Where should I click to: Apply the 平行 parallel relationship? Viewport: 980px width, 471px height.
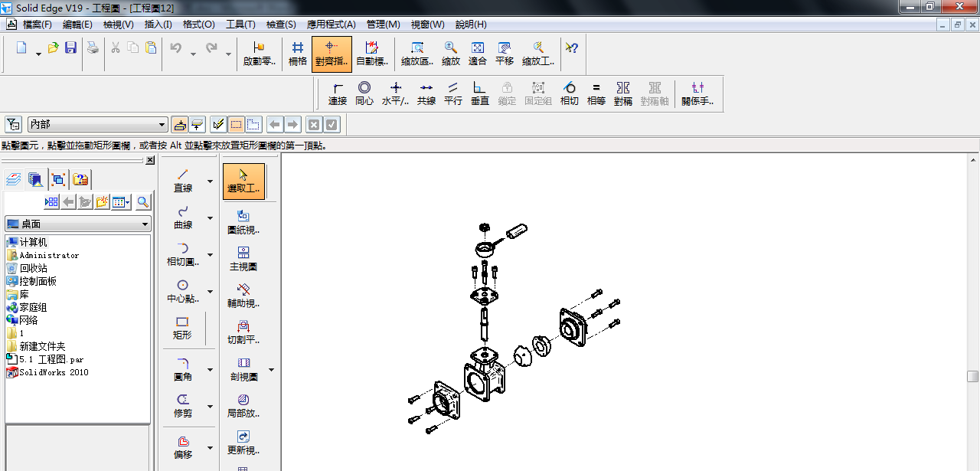[453, 93]
